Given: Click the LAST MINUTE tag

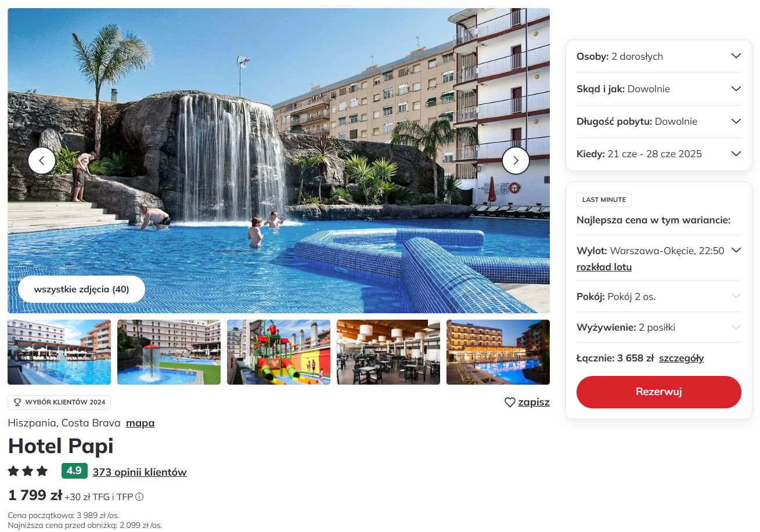Looking at the screenshot, I should (604, 200).
